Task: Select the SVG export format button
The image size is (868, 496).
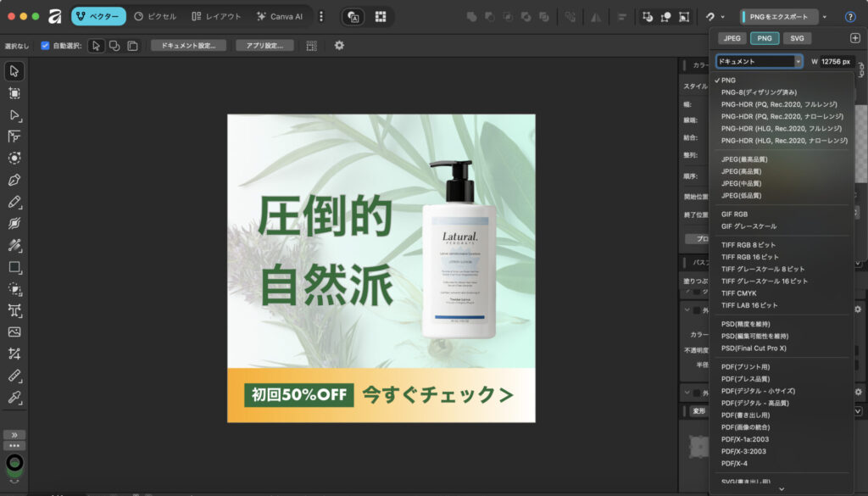Action: pyautogui.click(x=796, y=38)
